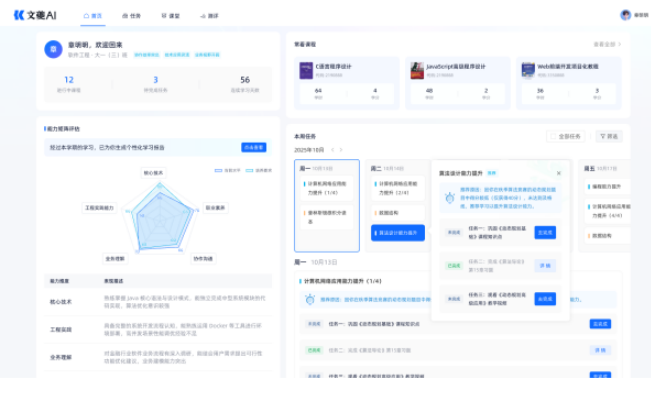Click 去完成 for the first popup task
The width and height of the screenshot is (651, 405).
[x=545, y=232]
